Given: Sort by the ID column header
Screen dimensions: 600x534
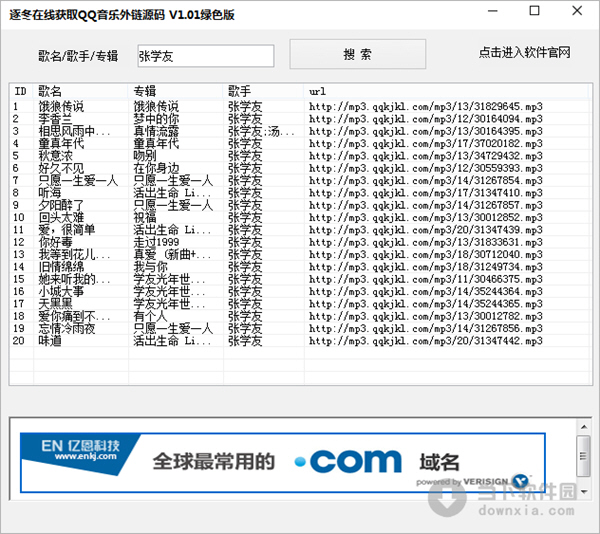Looking at the screenshot, I should (20, 91).
